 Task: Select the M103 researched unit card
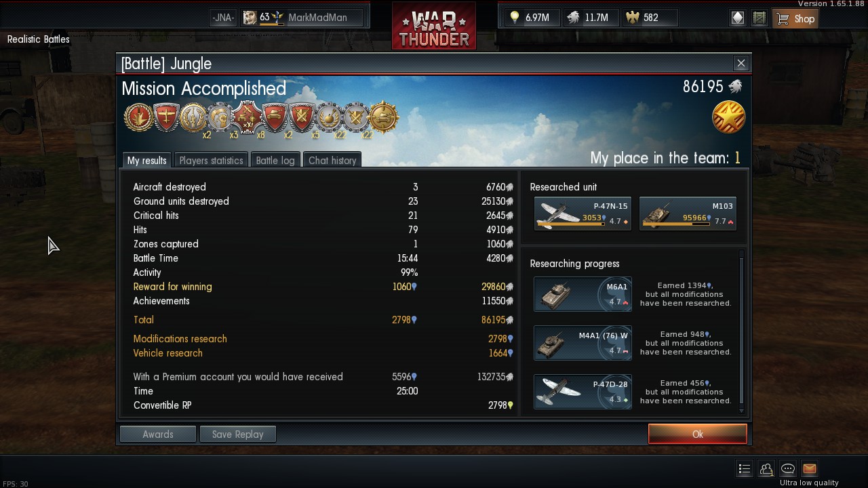point(688,213)
